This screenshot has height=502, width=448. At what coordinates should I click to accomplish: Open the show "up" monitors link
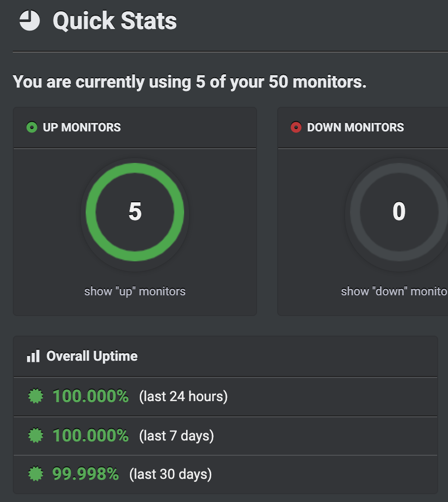coord(135,291)
